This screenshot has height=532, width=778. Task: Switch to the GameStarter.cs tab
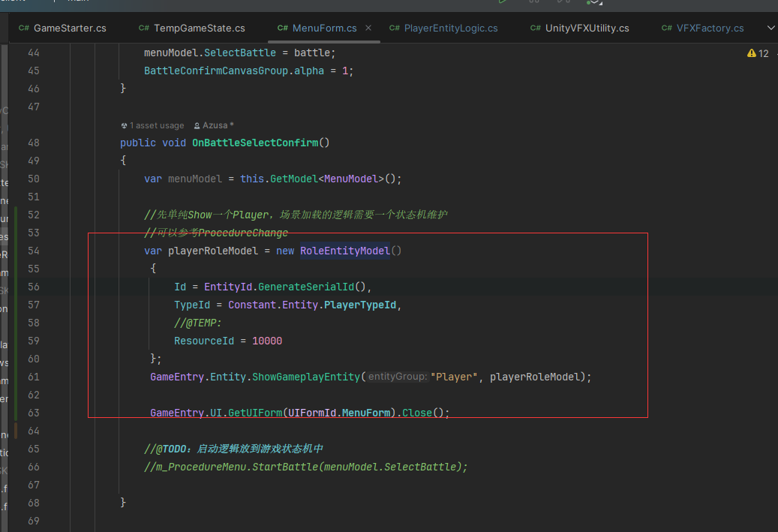70,29
